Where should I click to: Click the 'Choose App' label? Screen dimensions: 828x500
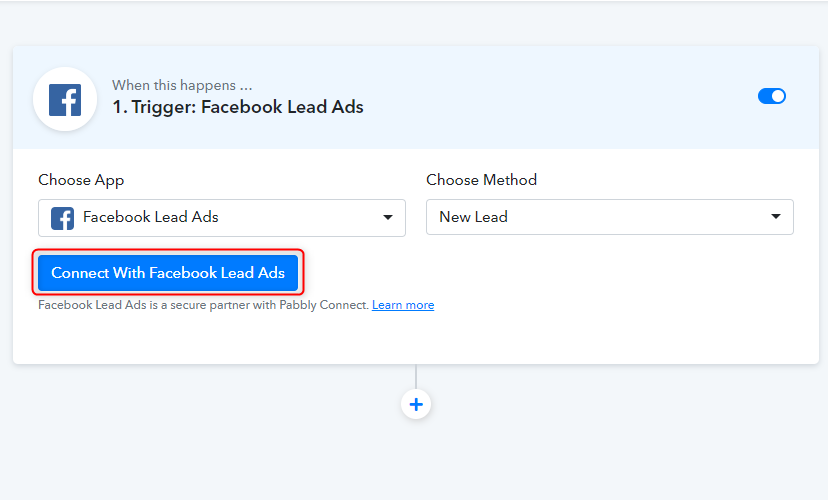coord(81,180)
